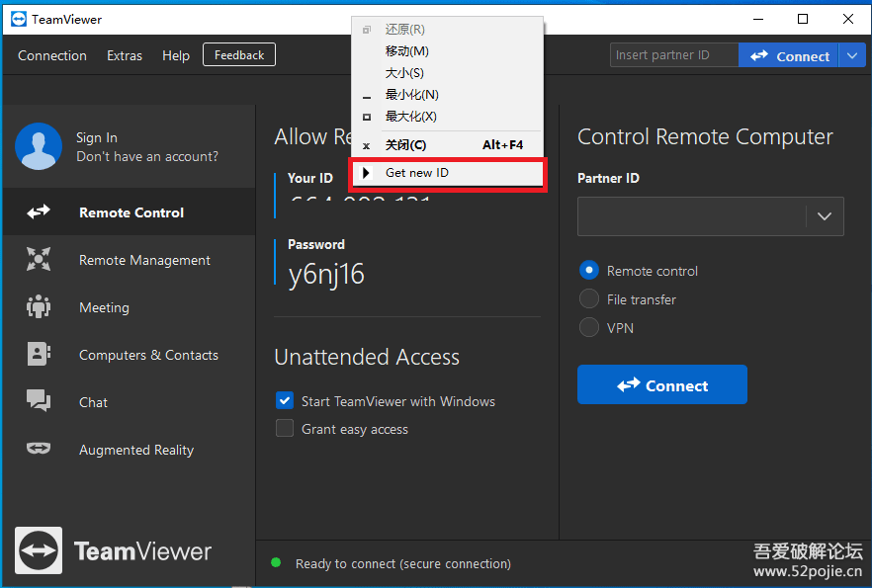Open Computers & Contacts icon

click(x=39, y=355)
